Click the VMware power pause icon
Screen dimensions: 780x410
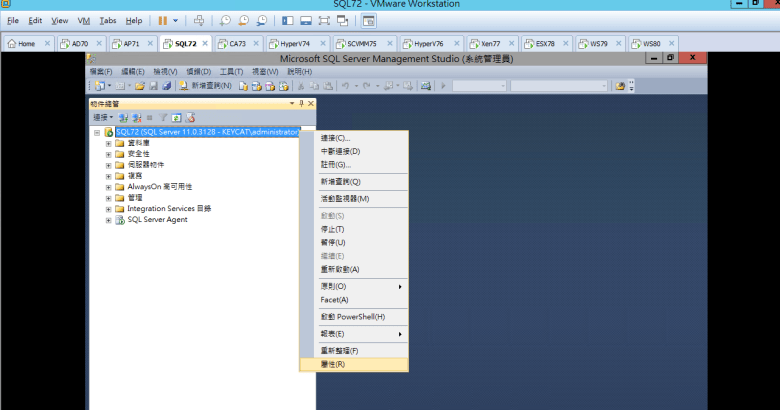coord(164,20)
